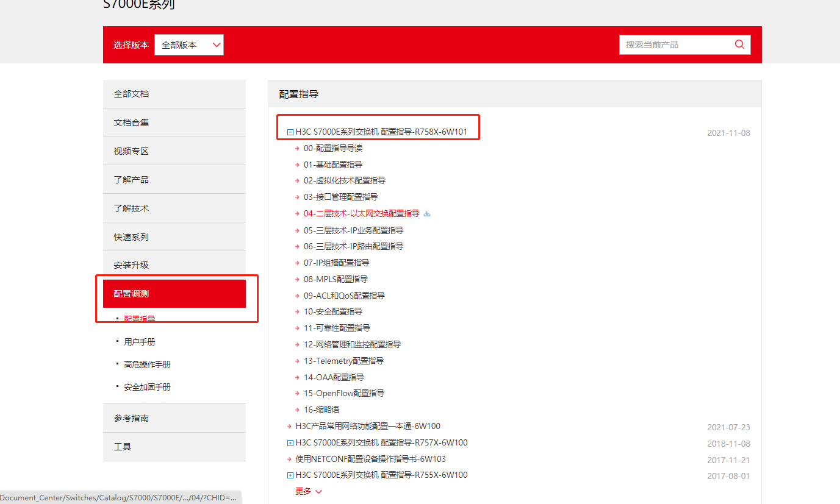Expand the R757X-6W100 配置指导 entry

[x=290, y=443]
